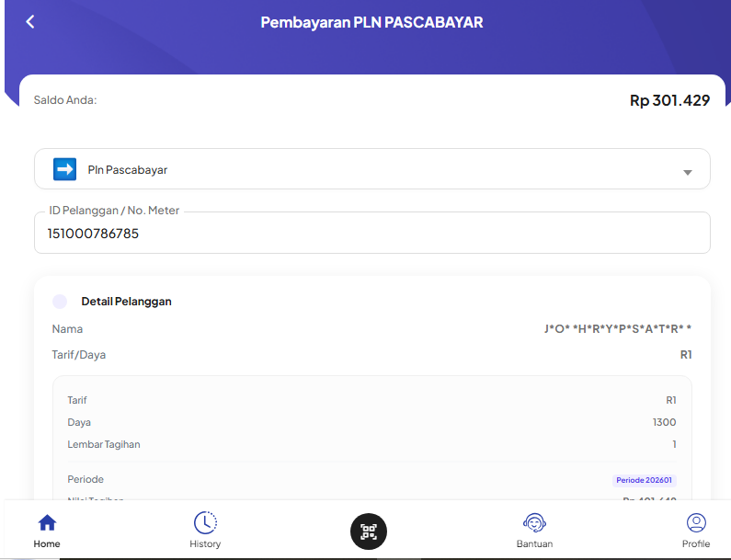Screen dimensions: 731x560
Task: Click the R1 value beside Tarif/Daya
Action: tap(686, 355)
